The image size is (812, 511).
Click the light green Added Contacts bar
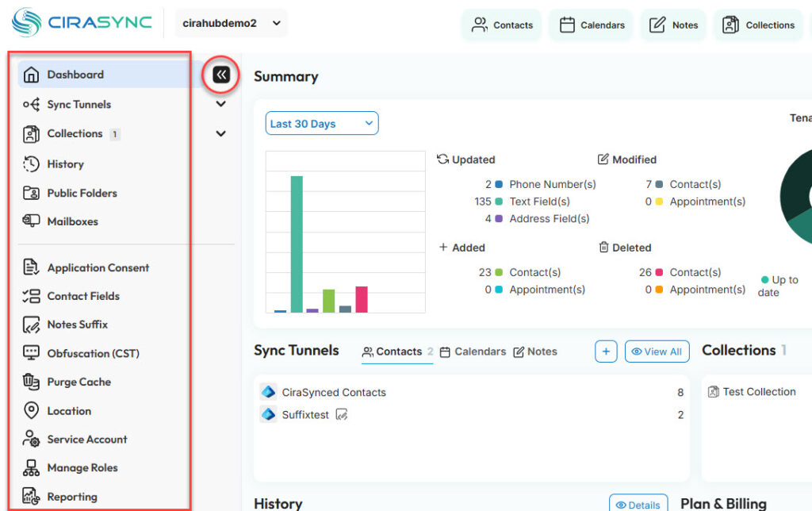click(329, 301)
